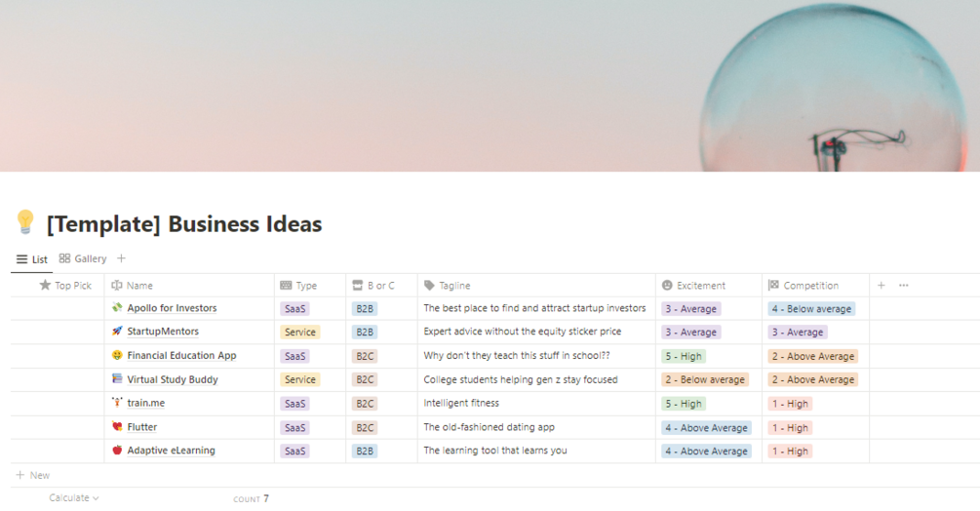Viewport: 980px width, 511px height.
Task: Open the Type select for Apollo for Investors
Action: tap(294, 309)
